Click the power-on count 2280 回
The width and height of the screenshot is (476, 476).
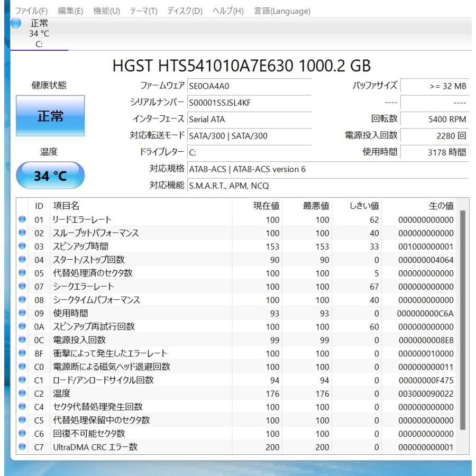[x=435, y=136]
